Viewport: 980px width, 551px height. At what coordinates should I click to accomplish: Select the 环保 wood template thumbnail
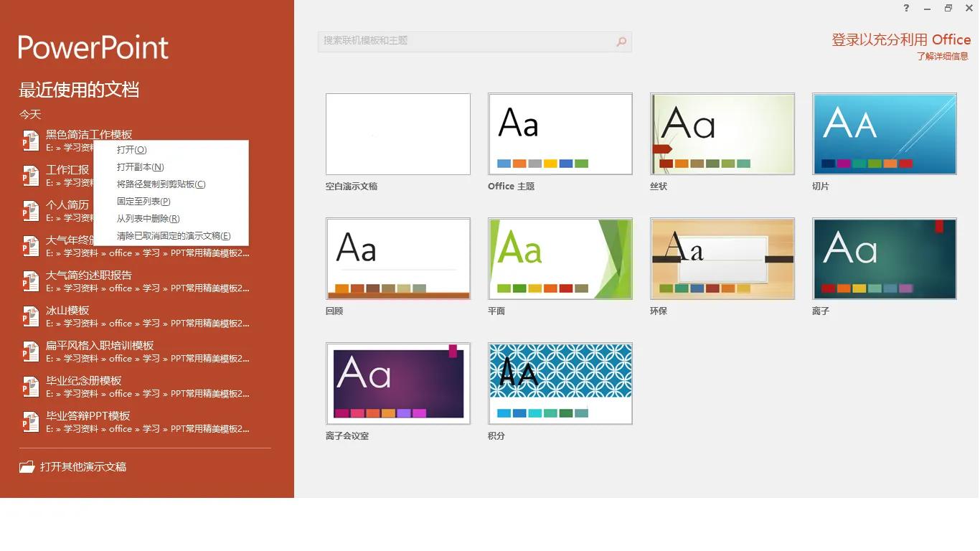tap(722, 259)
